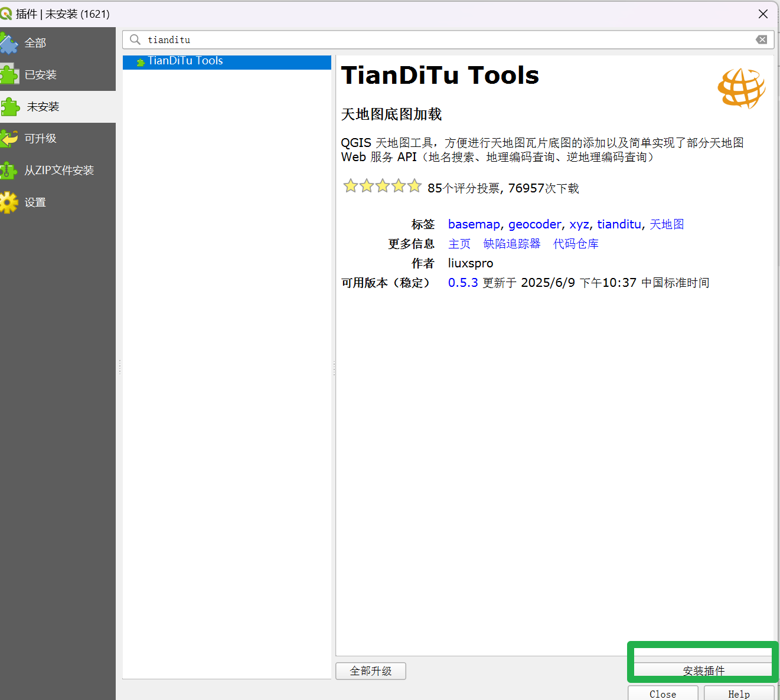Click the TianDiTu Tools heading
Viewport: 780px width, 700px height.
pyautogui.click(x=440, y=76)
